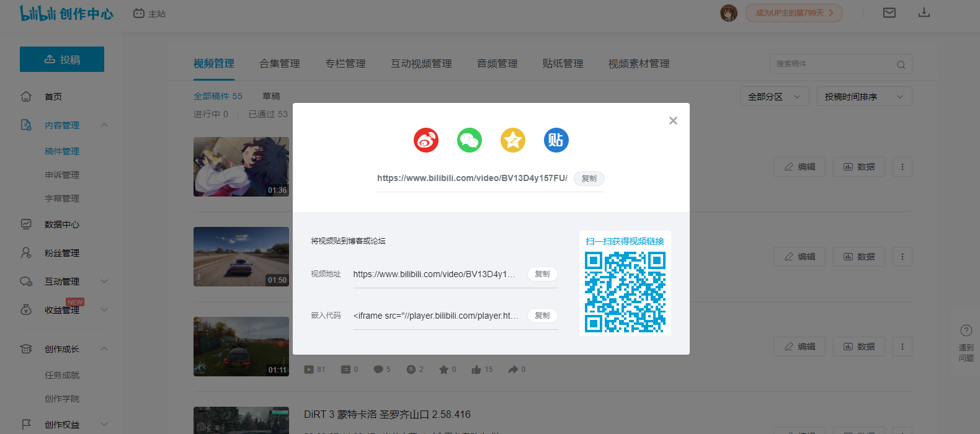Open the 投稿时间排序 sort dropdown
This screenshot has width=980, height=434.
(863, 97)
